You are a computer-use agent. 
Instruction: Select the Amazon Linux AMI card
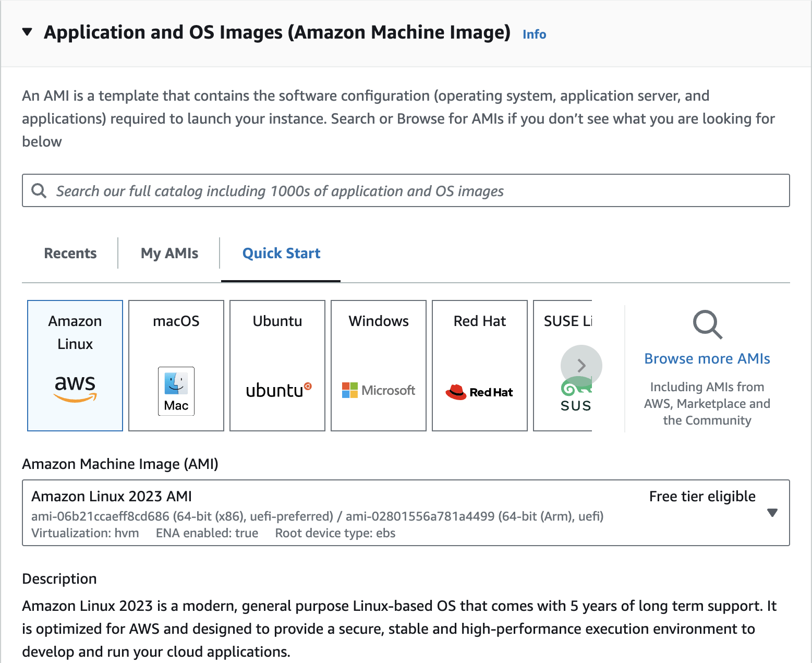[x=75, y=365]
